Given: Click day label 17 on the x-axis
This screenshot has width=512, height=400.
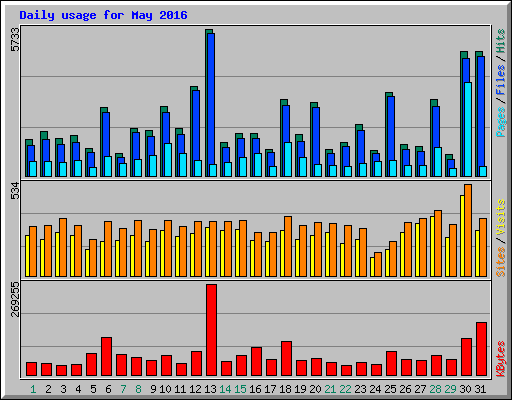Looking at the screenshot, I should pos(270,389).
